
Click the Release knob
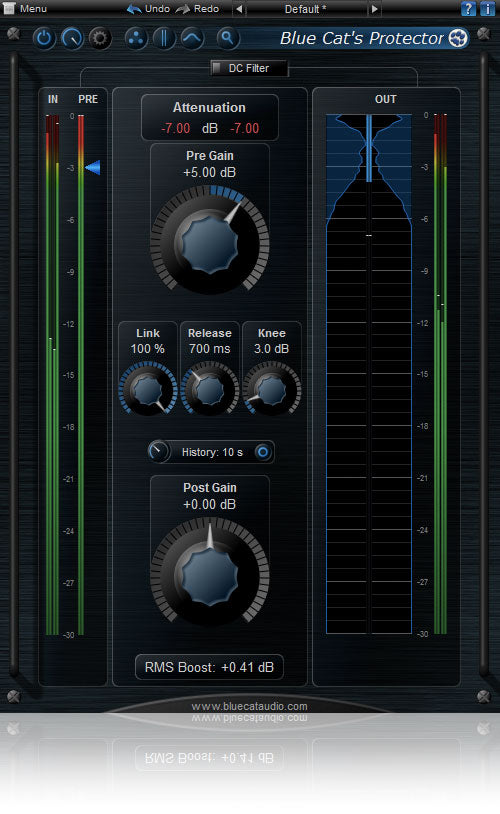pyautogui.click(x=210, y=389)
